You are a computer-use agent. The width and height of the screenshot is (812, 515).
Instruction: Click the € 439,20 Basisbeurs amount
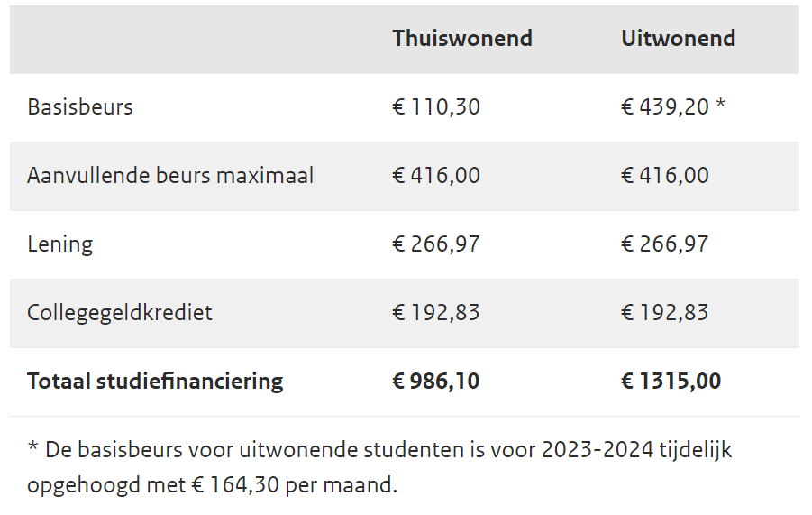(664, 107)
